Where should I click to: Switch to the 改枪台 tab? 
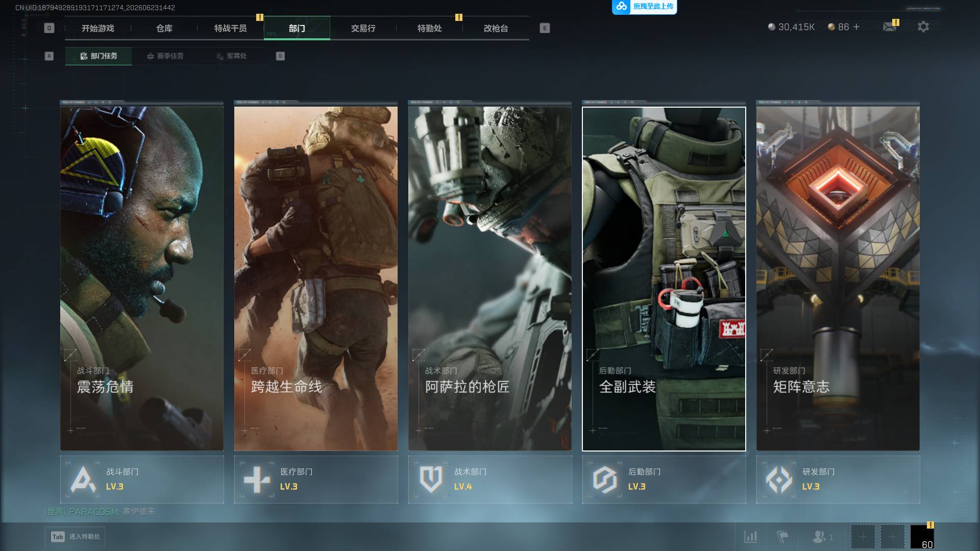[496, 28]
